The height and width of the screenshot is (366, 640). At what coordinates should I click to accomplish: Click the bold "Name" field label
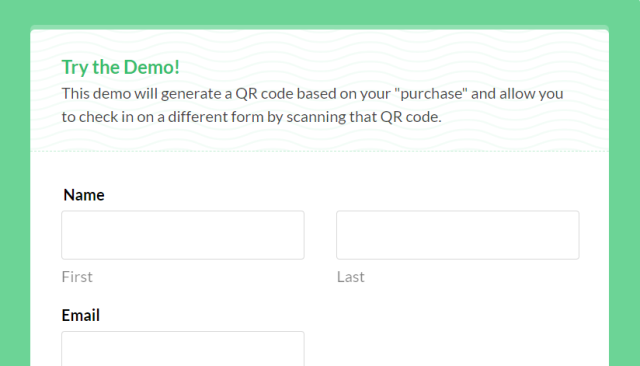[84, 195]
